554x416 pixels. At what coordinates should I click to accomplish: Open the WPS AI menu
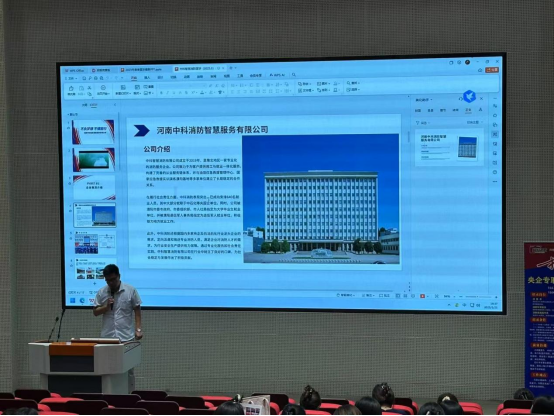click(x=277, y=75)
